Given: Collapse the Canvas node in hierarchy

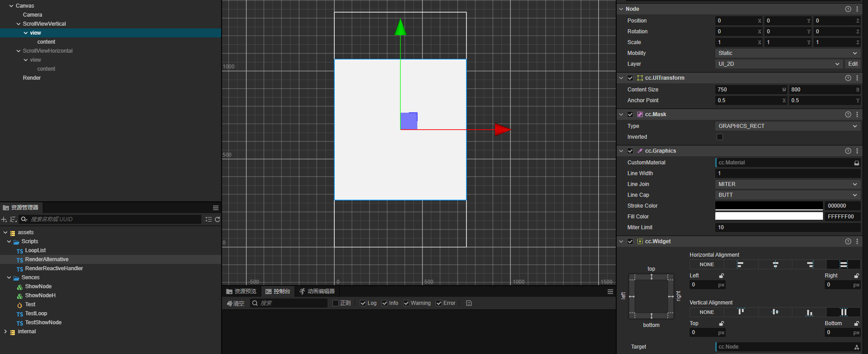Looking at the screenshot, I should click(x=11, y=6).
